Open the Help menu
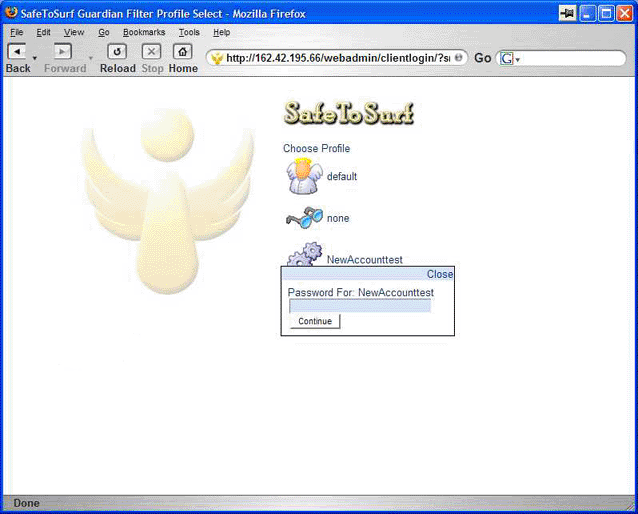 point(222,32)
